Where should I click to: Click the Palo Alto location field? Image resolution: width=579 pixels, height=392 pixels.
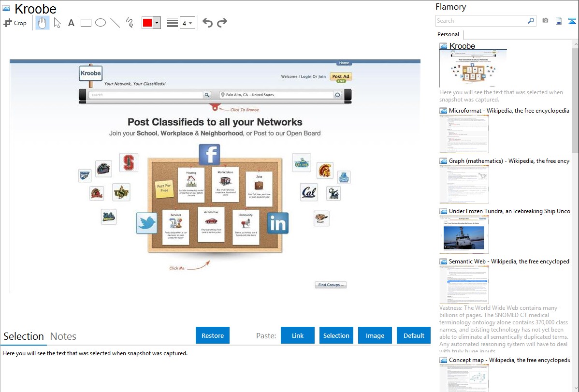point(277,95)
